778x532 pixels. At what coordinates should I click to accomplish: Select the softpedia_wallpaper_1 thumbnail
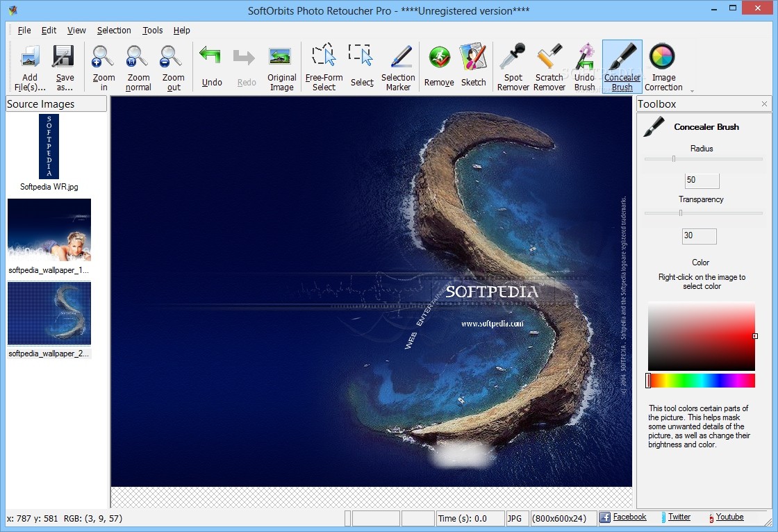[x=49, y=230]
